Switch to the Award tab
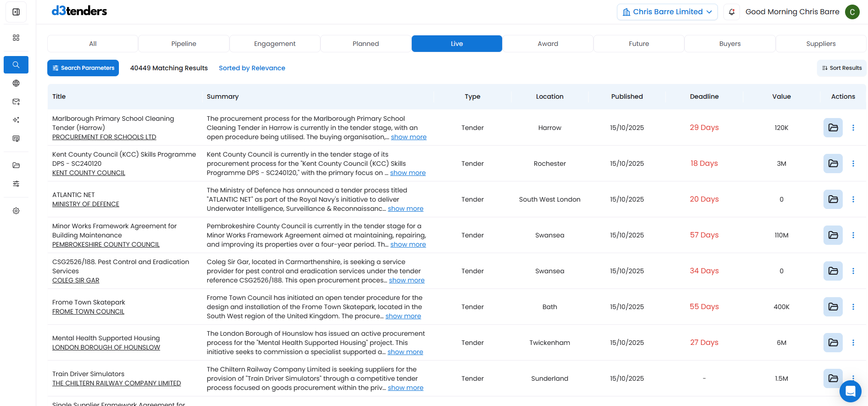The width and height of the screenshot is (868, 406). (x=548, y=44)
